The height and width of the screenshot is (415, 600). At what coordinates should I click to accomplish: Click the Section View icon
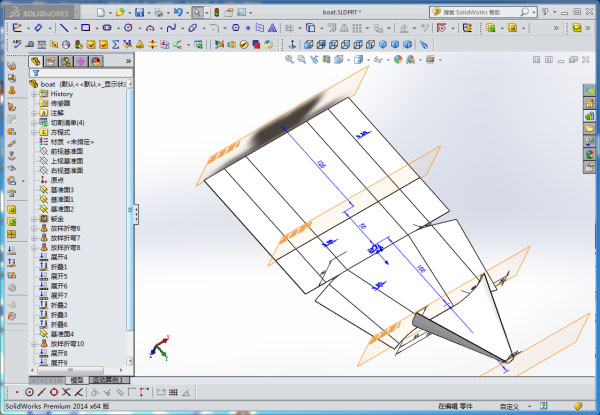pos(326,59)
